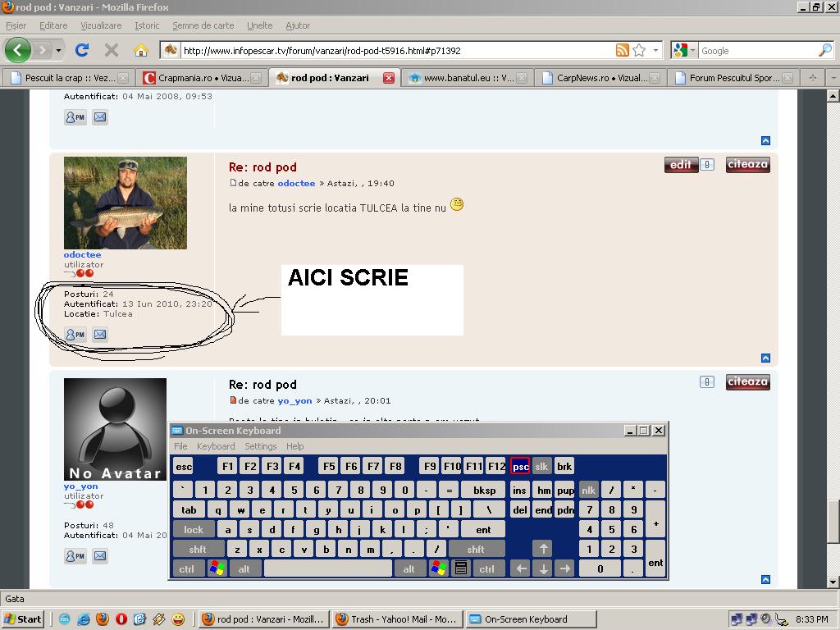Click the email icon under odoctee's profile
Viewport: 840px width, 630px height.
pyautogui.click(x=100, y=335)
